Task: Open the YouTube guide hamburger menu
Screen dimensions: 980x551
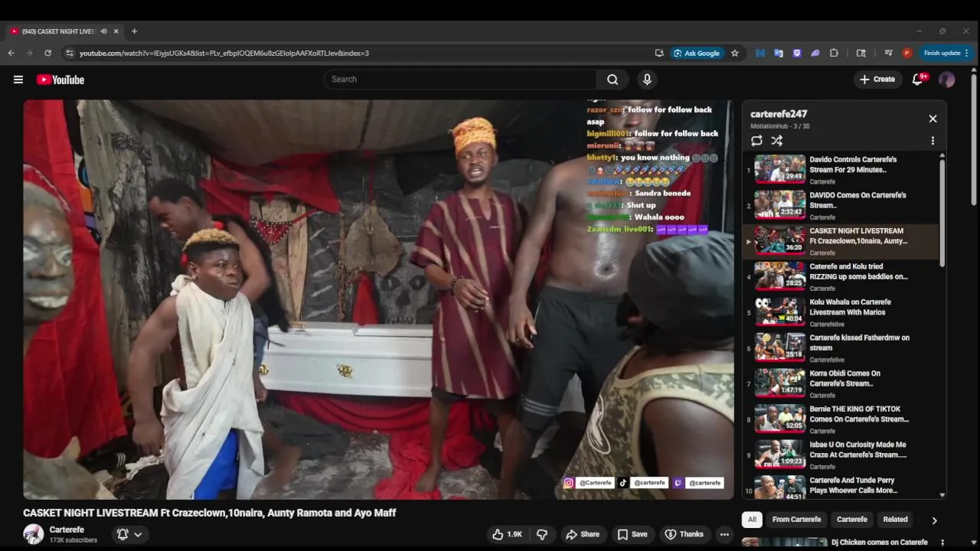Action: (18, 80)
